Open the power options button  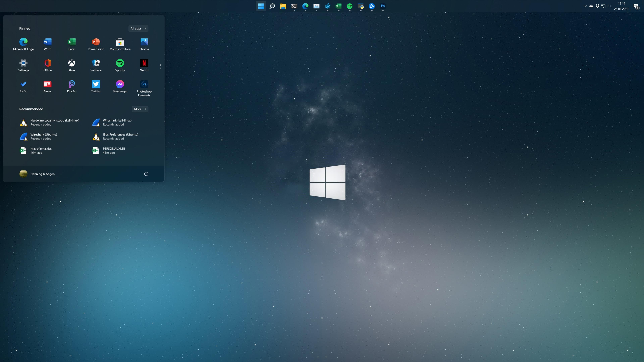(x=146, y=174)
